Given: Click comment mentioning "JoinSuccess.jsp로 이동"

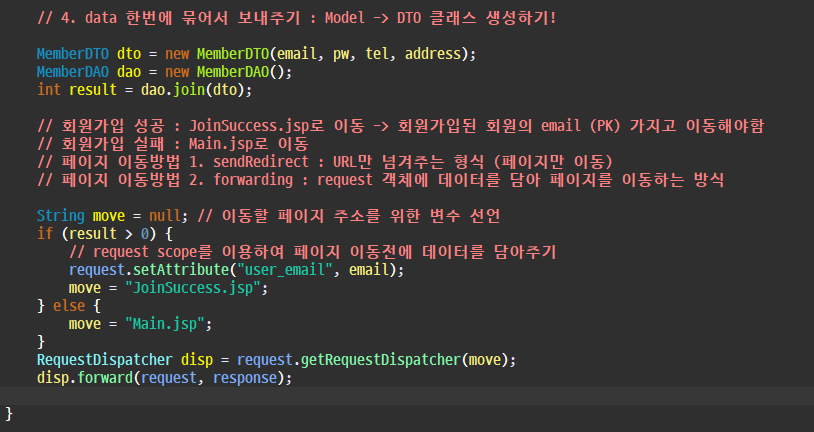Looking at the screenshot, I should pyautogui.click(x=400, y=126).
